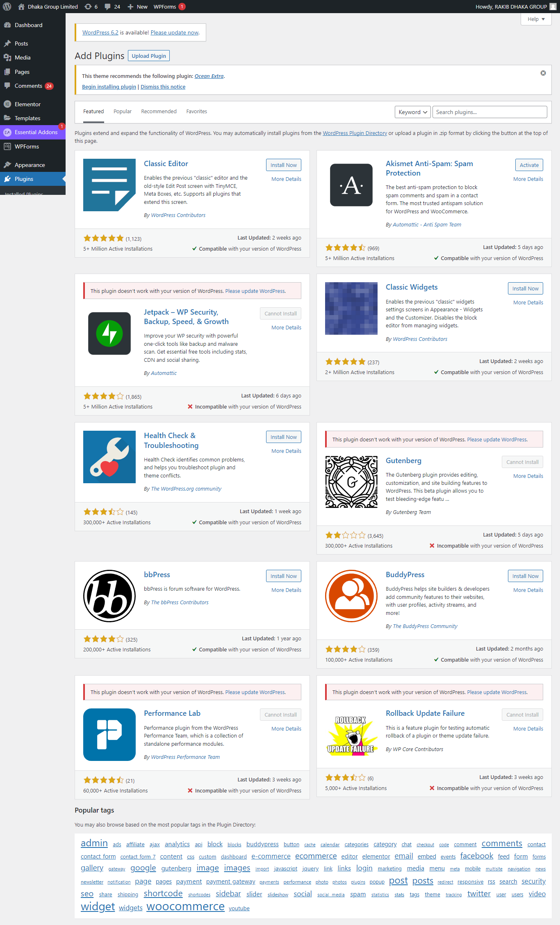Open Comments with 24 badge in sidebar
This screenshot has width=560, height=925.
click(x=28, y=86)
